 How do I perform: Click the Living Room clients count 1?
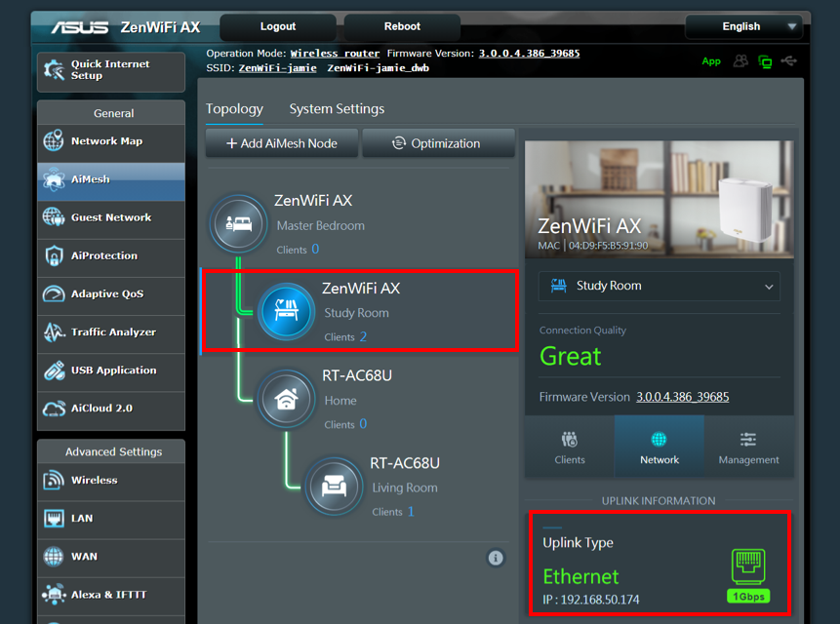(x=411, y=512)
